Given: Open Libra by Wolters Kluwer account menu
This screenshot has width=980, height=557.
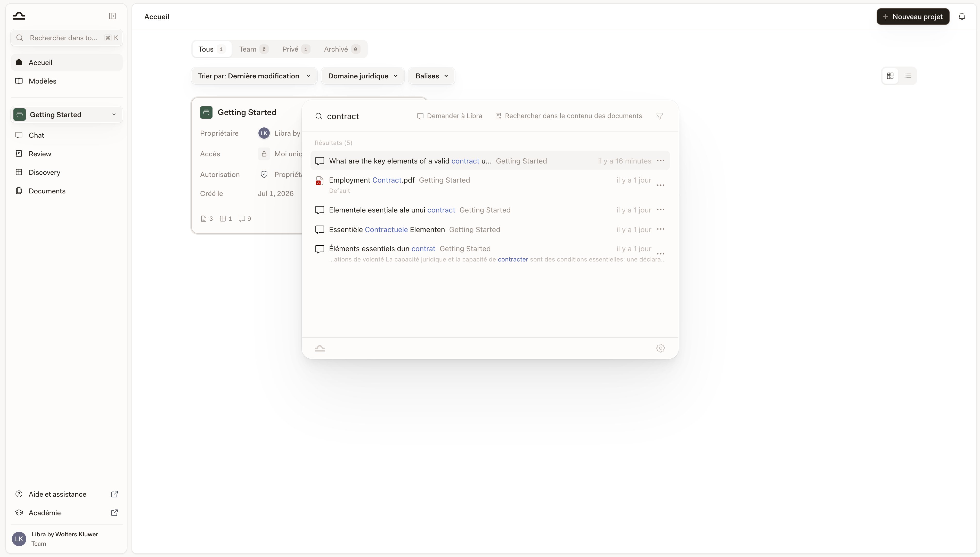Looking at the screenshot, I should tap(67, 539).
